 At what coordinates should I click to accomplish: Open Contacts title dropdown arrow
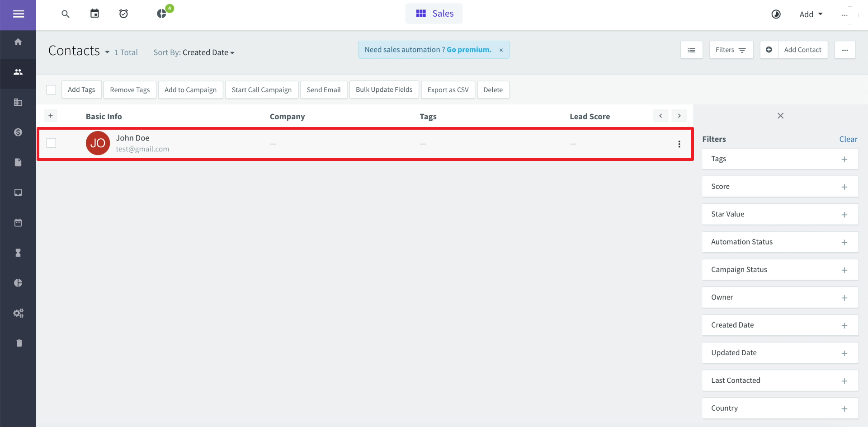point(107,52)
